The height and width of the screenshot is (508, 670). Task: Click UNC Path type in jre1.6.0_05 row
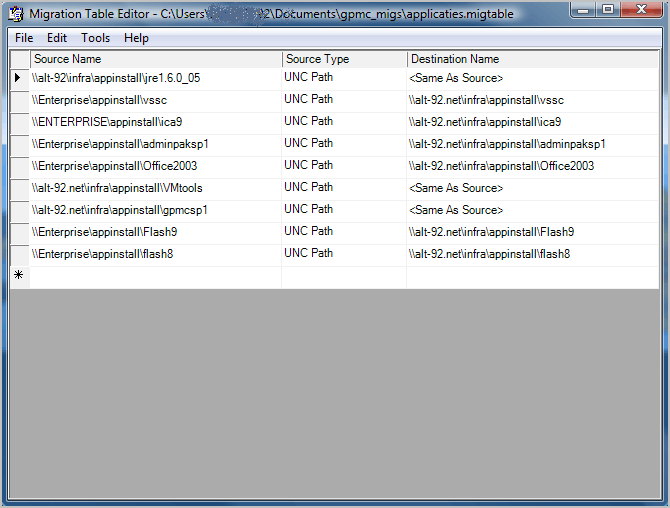tap(344, 79)
